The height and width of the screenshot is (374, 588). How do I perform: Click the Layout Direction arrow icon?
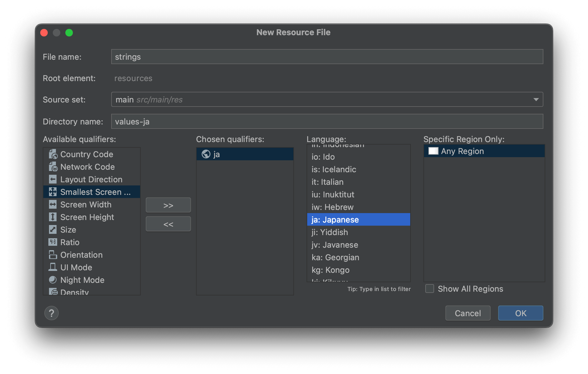[x=53, y=179]
